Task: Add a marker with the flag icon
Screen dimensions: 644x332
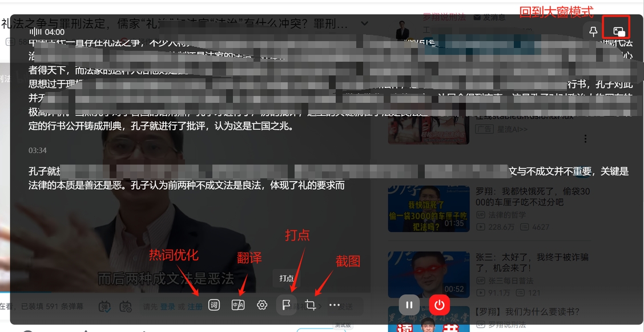Action: pos(286,305)
